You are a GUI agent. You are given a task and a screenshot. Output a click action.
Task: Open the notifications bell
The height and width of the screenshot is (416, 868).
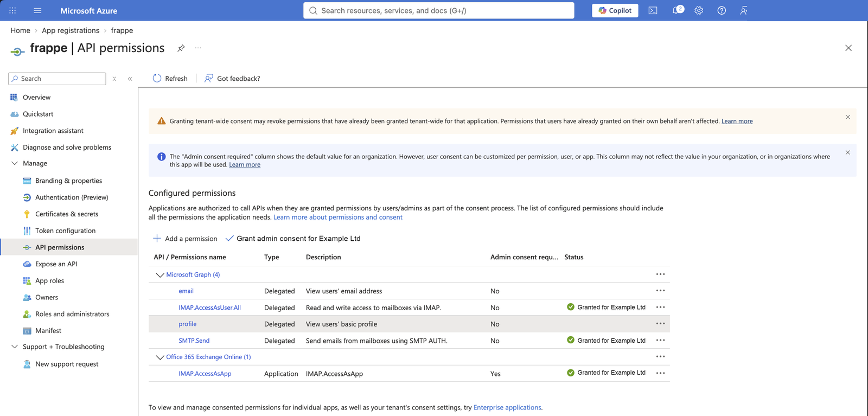677,10
